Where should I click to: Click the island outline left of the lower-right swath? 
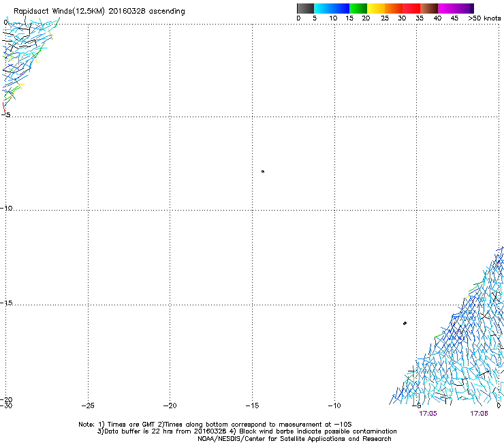[x=405, y=323]
